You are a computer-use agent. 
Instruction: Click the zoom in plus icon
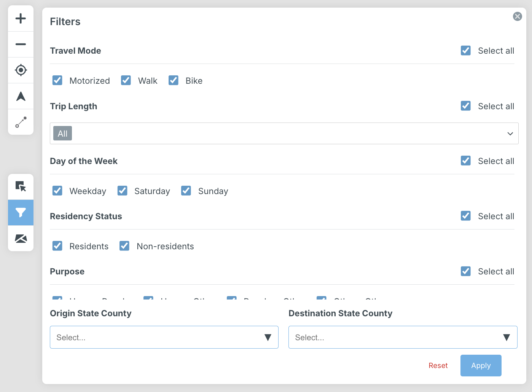pos(21,18)
